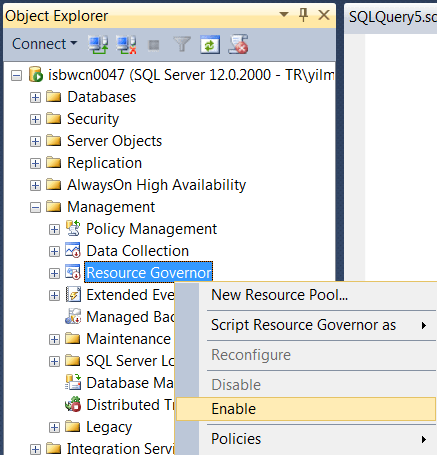This screenshot has width=437, height=455.
Task: Click the Database Mail icon
Action: 73,382
